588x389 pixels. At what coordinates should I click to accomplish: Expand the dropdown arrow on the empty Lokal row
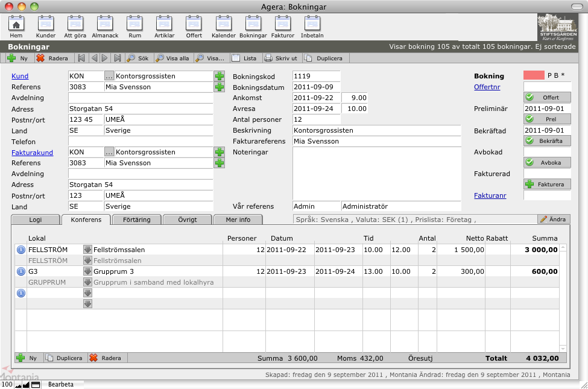pos(87,293)
